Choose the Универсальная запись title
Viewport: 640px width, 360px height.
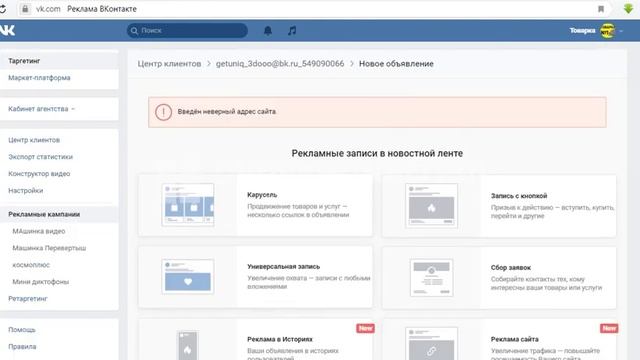[283, 267]
